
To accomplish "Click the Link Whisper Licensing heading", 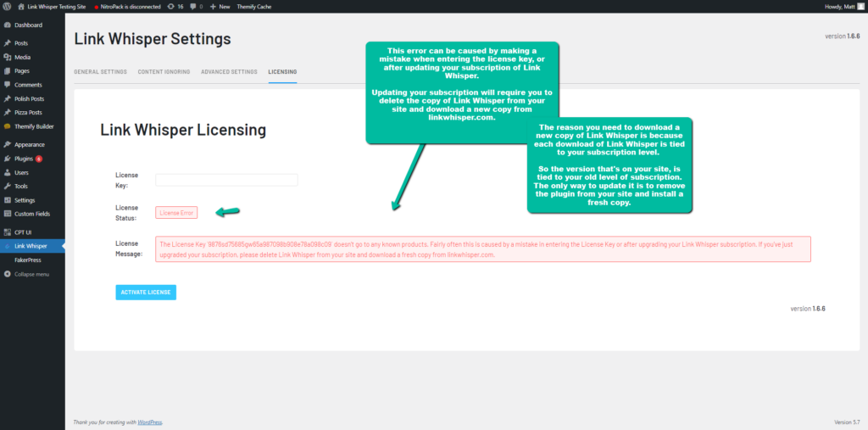I will [x=183, y=130].
